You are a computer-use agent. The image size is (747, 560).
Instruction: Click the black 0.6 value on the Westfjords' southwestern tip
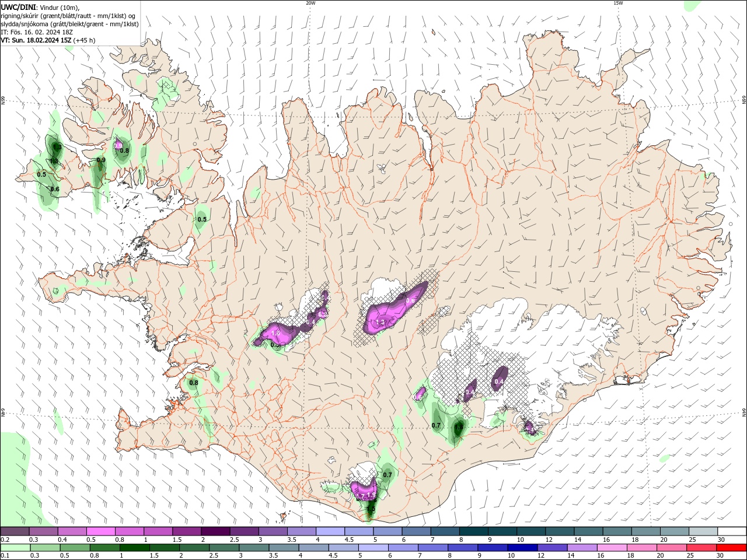point(55,190)
